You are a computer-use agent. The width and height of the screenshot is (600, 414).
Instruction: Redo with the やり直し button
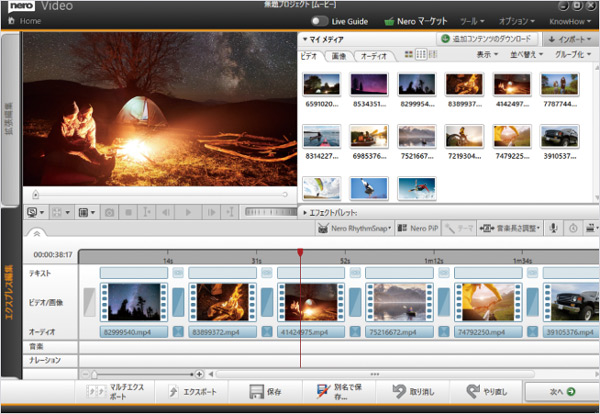pos(487,393)
